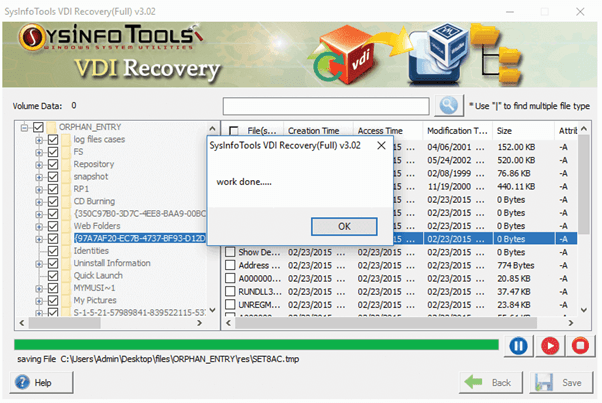The width and height of the screenshot is (602, 403).
Task: Collapse the ORPHAN_ENTRY tree node
Action: click(x=25, y=127)
